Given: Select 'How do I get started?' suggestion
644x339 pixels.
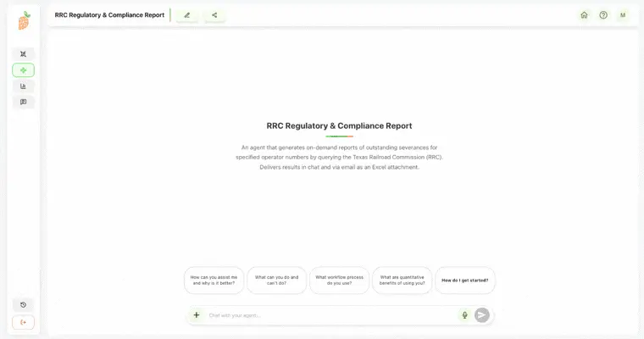Looking at the screenshot, I should [464, 281].
